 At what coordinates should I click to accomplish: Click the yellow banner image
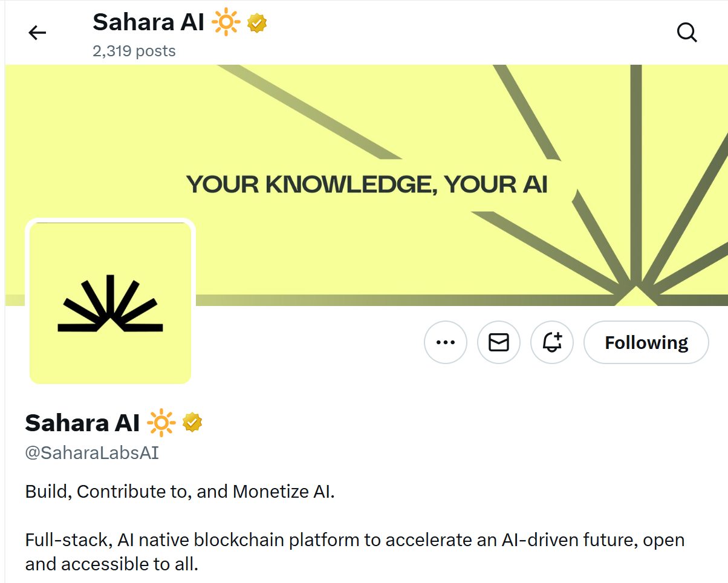point(364,151)
